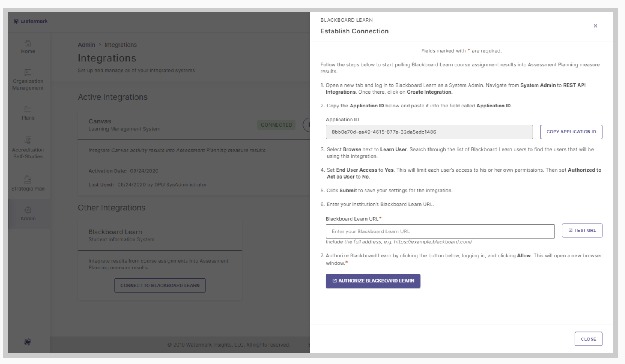Click the Application ID text field
This screenshot has height=364, width=625.
[429, 132]
